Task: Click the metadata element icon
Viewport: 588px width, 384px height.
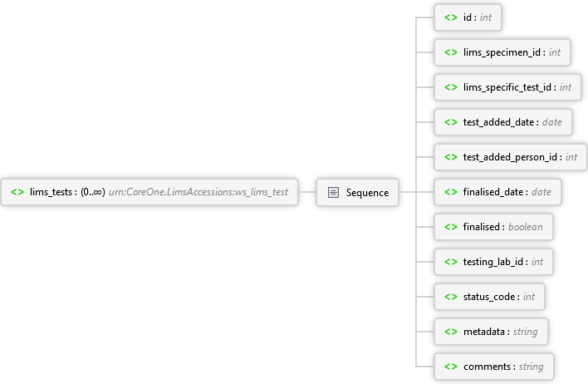Action: pos(451,331)
